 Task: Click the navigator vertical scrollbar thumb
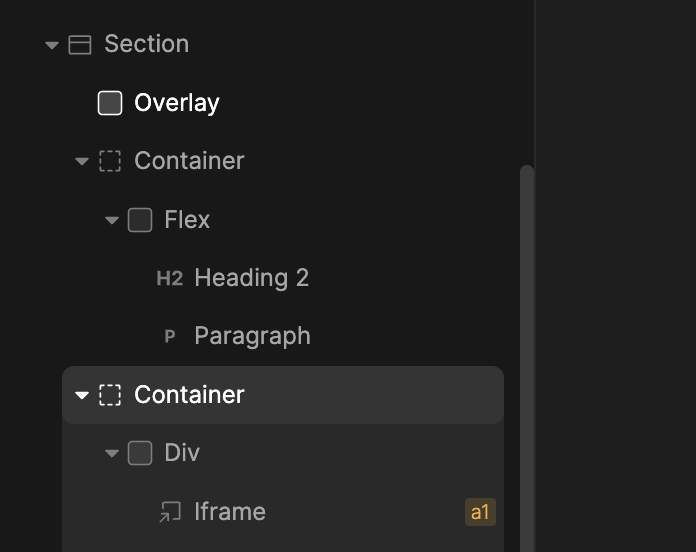[x=527, y=359]
